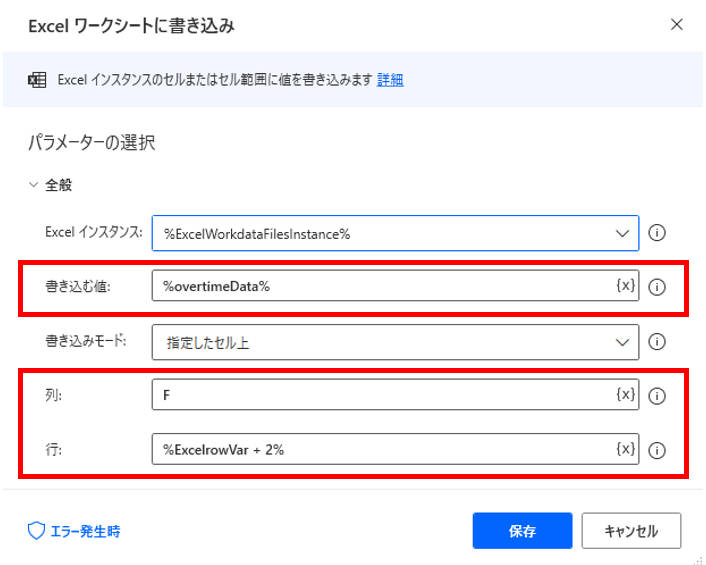Open variable picker {x} in 行 field
This screenshot has width=706, height=565.
pos(625,448)
